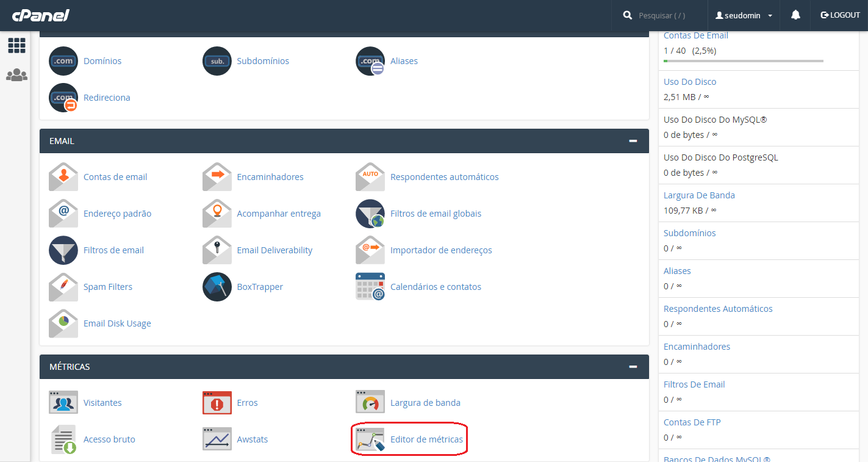868x462 pixels.
Task: Open the home grid icon in sidebar
Action: (x=16, y=45)
